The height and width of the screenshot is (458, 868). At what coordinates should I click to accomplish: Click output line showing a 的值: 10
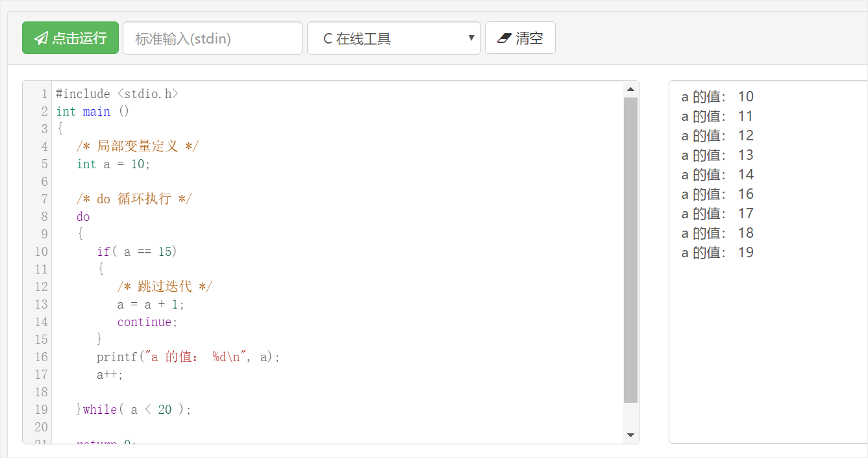pyautogui.click(x=717, y=97)
